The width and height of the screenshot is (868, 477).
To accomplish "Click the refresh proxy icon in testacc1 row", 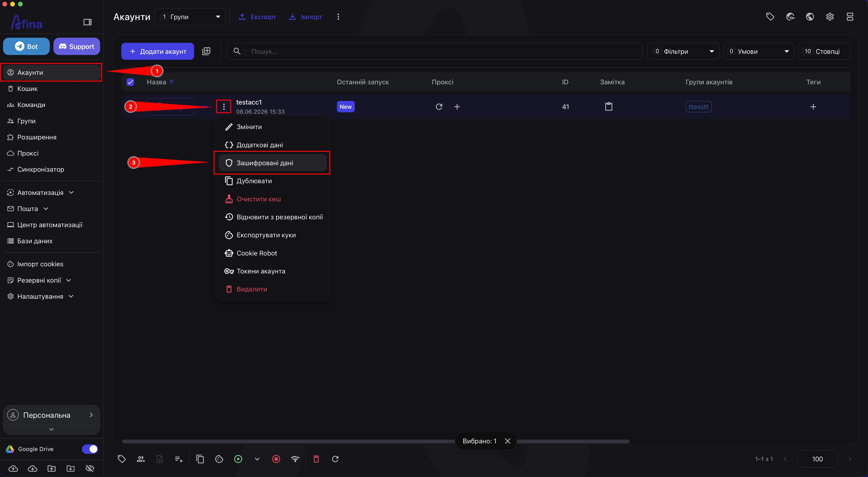I will click(439, 107).
